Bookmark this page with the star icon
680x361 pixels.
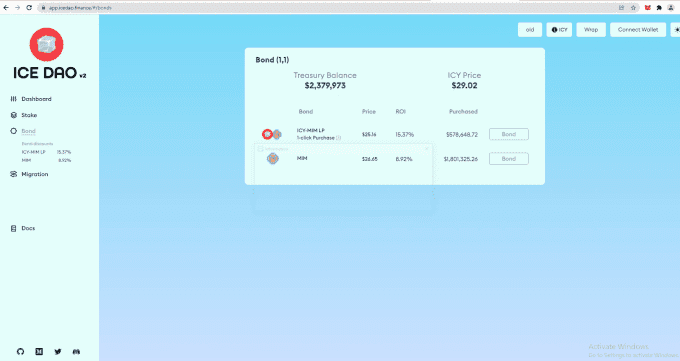point(633,7)
